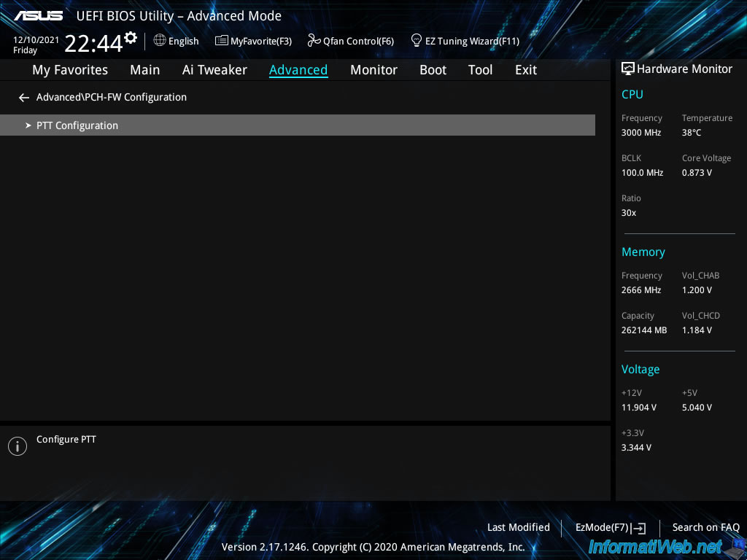Click Vol_CHAB 1.200 V value
Screen dimensions: 747x560
point(697,290)
